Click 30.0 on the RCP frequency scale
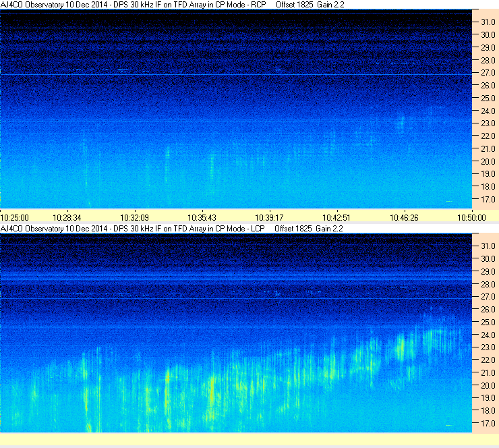Viewport: 499px width, 448px height. 488,35
